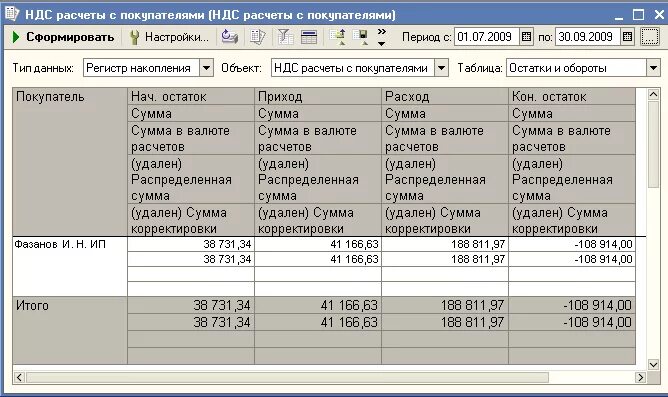This screenshot has height=397, width=668.
Task: Open Настройки... settings dialog
Action: point(169,37)
